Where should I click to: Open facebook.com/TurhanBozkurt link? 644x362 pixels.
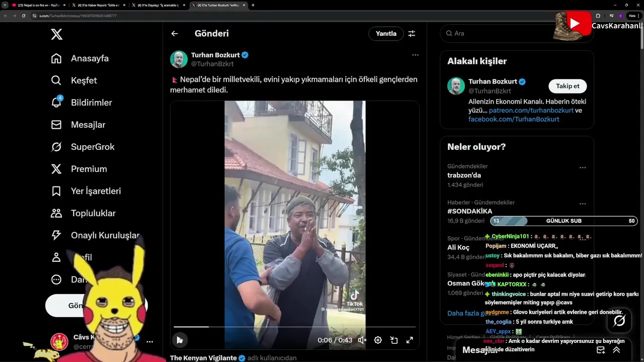click(x=514, y=119)
